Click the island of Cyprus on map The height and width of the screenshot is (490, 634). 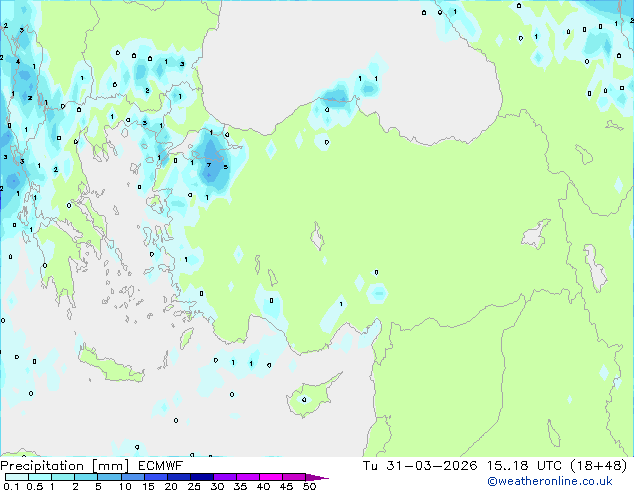(x=311, y=396)
